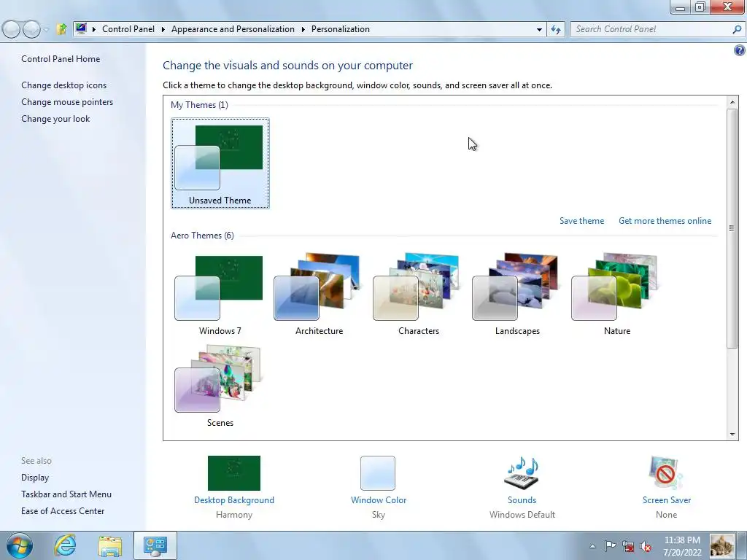The height and width of the screenshot is (560, 747).
Task: Open Display under See also
Action: click(35, 478)
